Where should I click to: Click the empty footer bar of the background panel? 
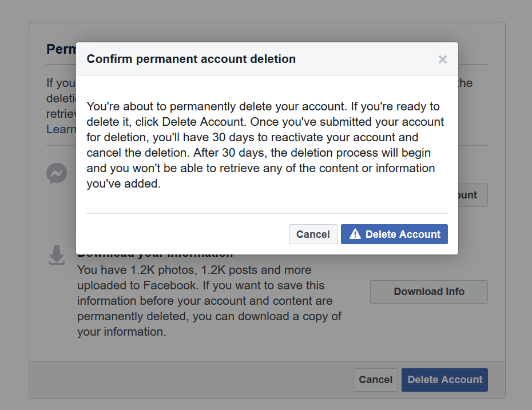(x=189, y=380)
